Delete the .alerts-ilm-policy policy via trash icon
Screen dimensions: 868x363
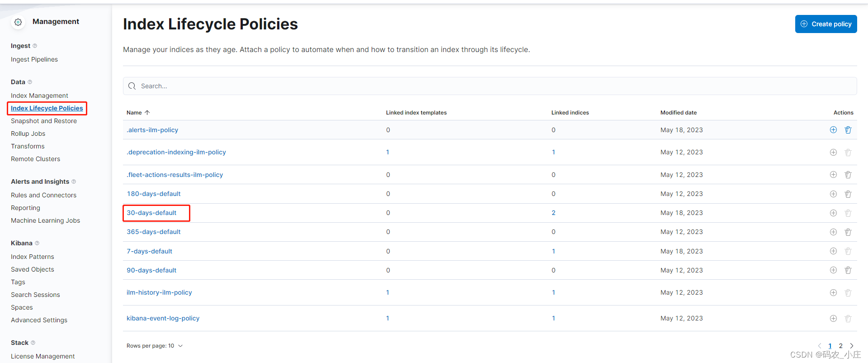[848, 130]
